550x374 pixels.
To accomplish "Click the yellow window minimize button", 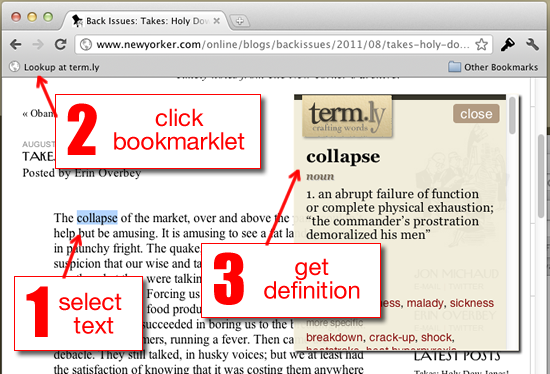I will coord(32,17).
